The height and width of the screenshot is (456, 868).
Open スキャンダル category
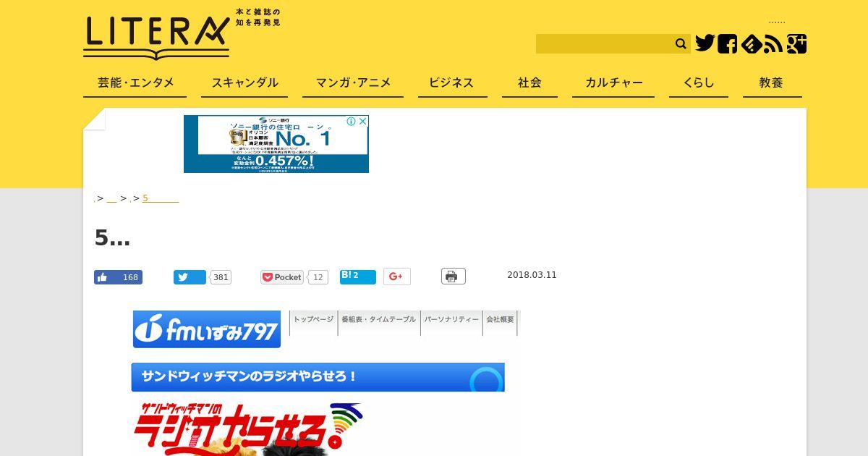pos(244,83)
